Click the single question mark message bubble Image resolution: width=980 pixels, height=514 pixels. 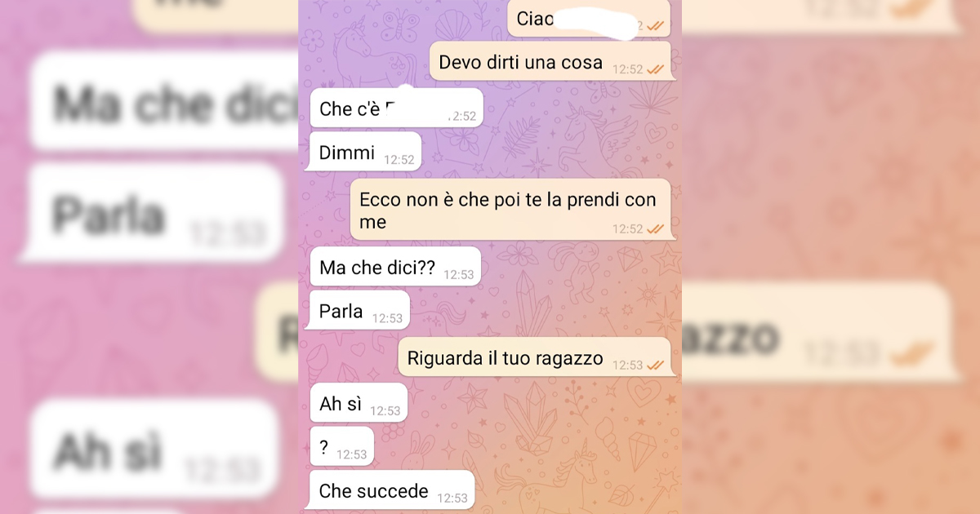pos(341,447)
